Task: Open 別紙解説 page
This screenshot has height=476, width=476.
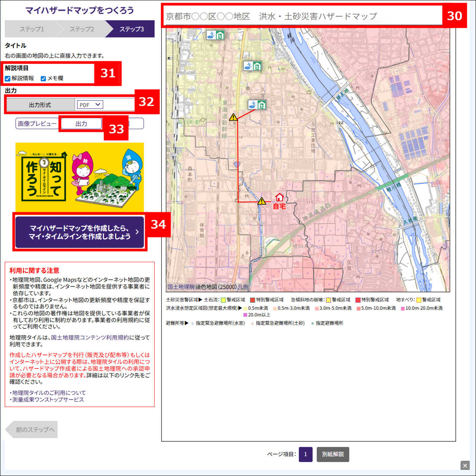Action: click(x=333, y=454)
